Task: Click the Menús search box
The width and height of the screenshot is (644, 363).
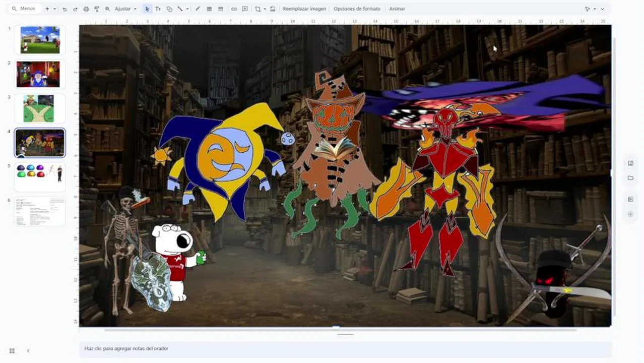Action: tap(24, 9)
